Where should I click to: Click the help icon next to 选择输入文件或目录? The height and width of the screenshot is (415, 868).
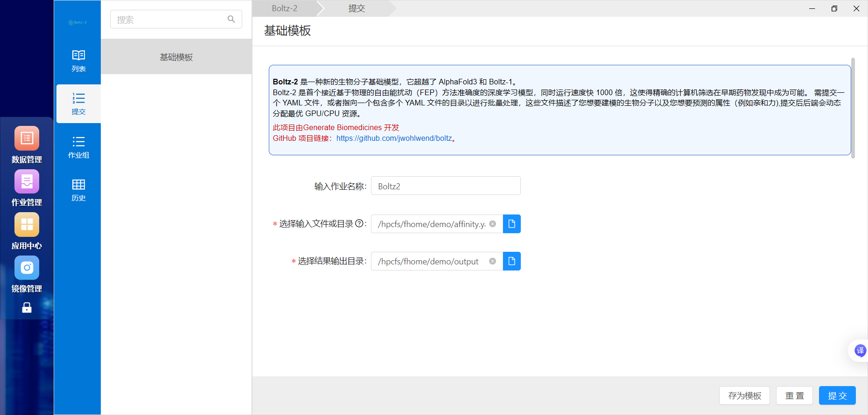(x=359, y=223)
